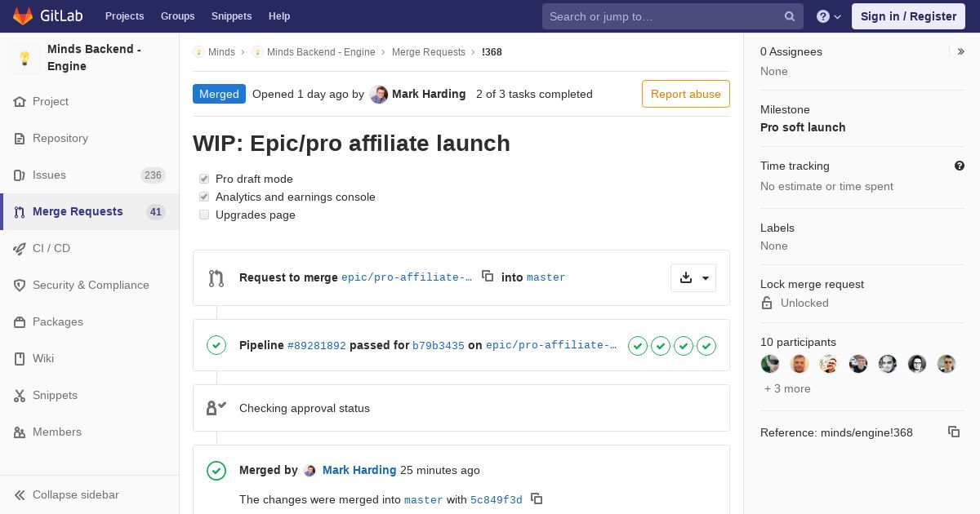Open Pro soft launch milestone

[803, 127]
